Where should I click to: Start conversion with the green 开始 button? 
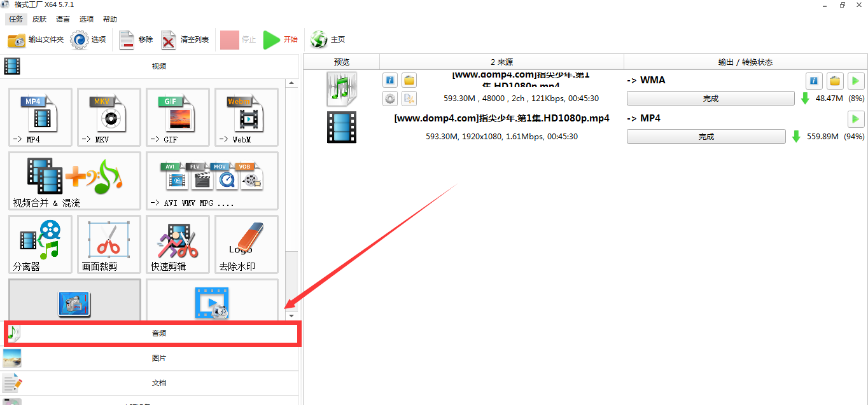click(x=281, y=39)
